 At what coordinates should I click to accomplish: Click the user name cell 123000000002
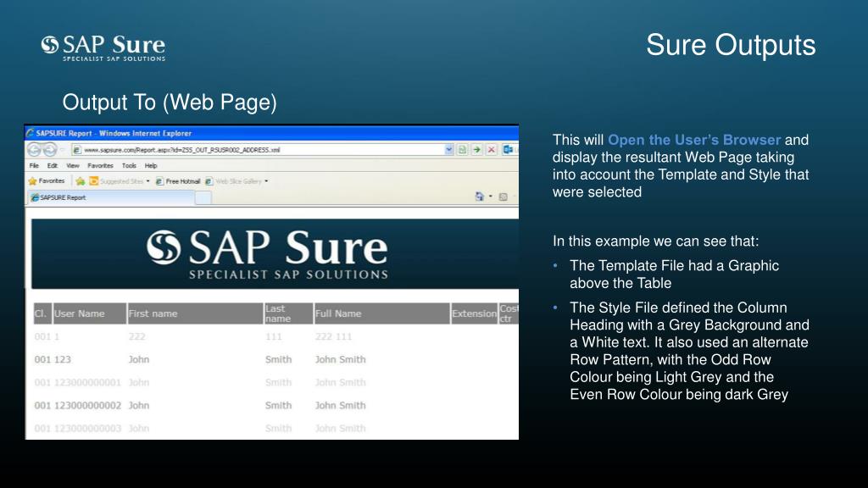pos(87,406)
